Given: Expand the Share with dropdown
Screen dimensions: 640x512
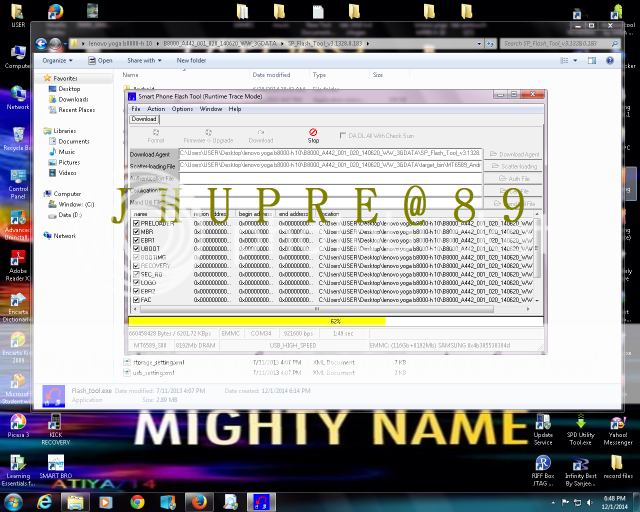Looking at the screenshot, I should (x=143, y=60).
